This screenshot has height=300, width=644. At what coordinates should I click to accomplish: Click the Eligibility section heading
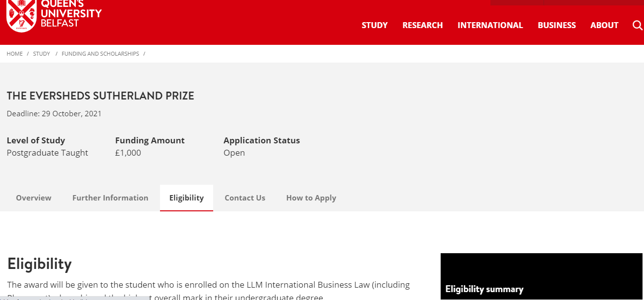pyautogui.click(x=39, y=264)
